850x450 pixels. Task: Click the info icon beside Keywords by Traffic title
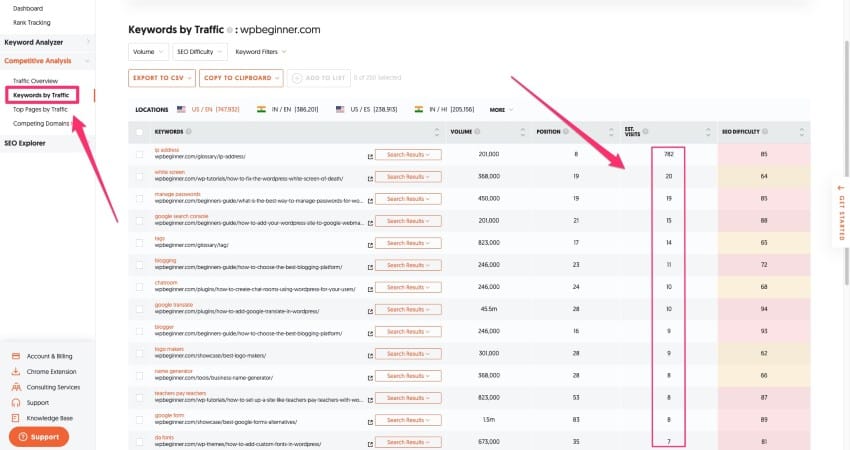(230, 30)
